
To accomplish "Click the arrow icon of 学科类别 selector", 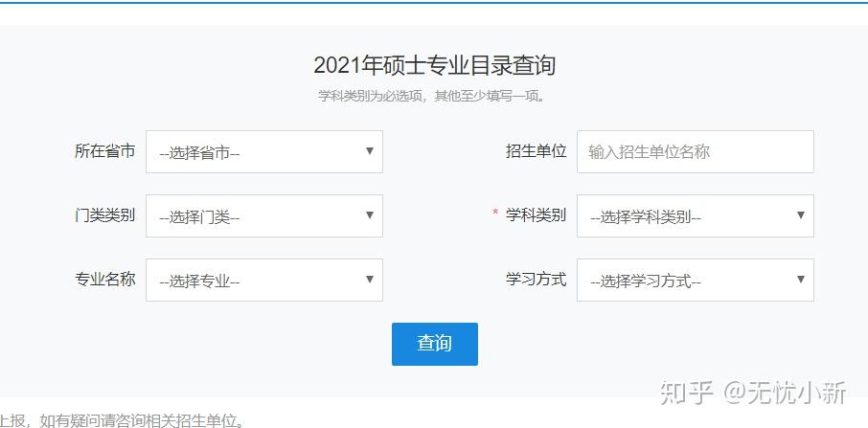I will click(x=800, y=215).
